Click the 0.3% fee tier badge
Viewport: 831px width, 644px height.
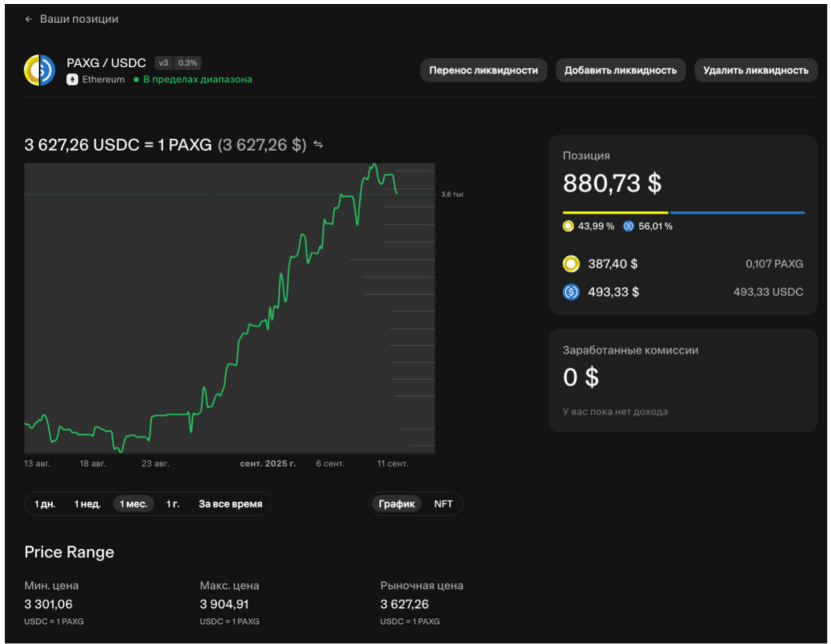188,63
